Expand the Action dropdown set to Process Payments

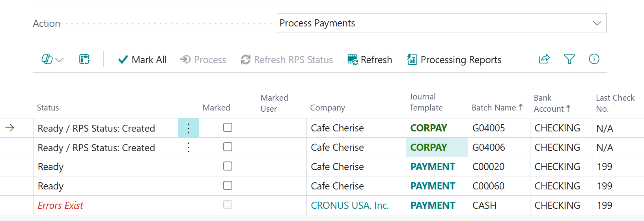[x=597, y=23]
